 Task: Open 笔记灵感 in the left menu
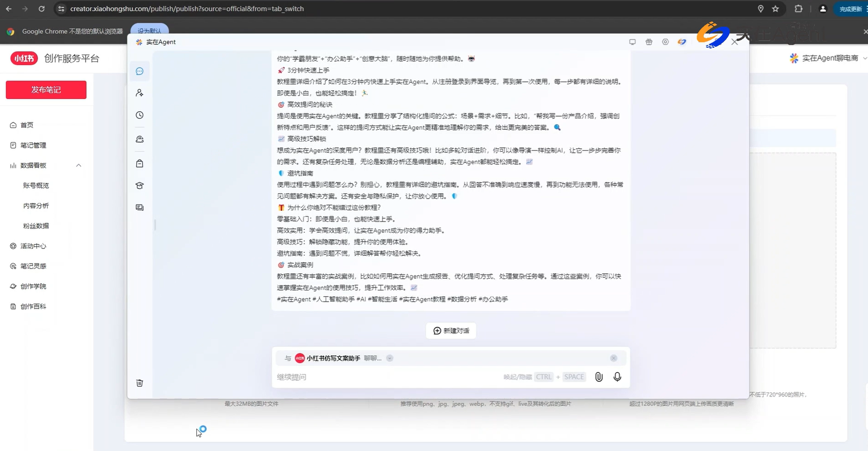pos(33,266)
